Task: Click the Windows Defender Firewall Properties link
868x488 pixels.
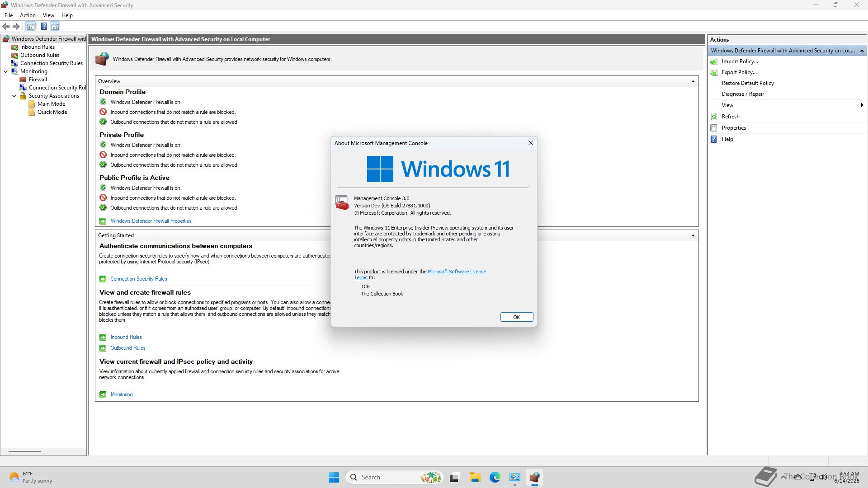Action: (151, 221)
